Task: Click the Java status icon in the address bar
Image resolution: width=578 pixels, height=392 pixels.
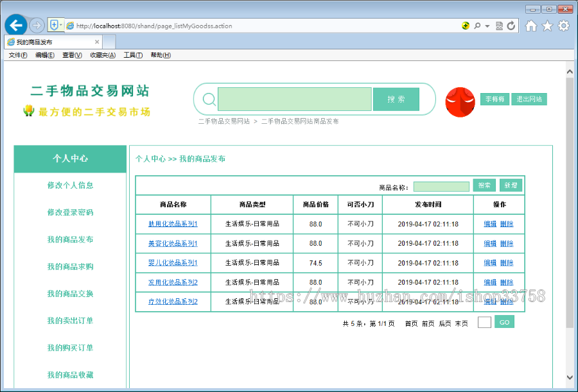Action: [x=465, y=26]
